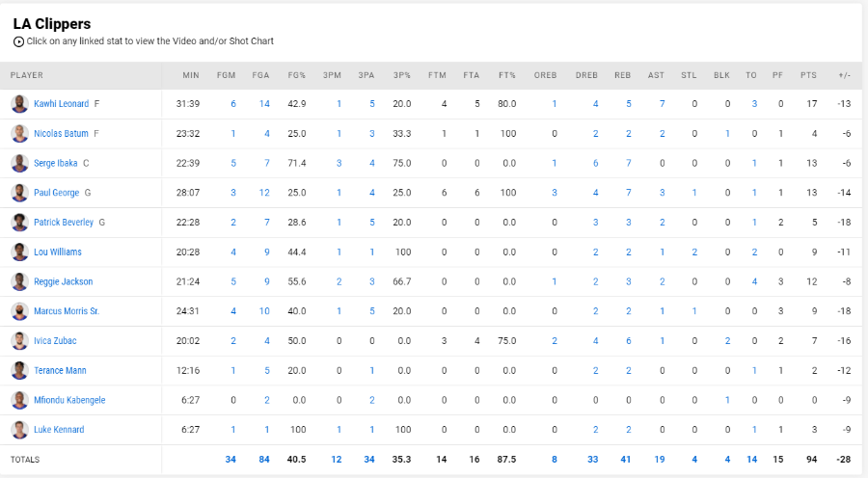The height and width of the screenshot is (478, 868).
Task: Select Kawhi Leonard's 31:39 minutes value
Action: click(x=188, y=104)
